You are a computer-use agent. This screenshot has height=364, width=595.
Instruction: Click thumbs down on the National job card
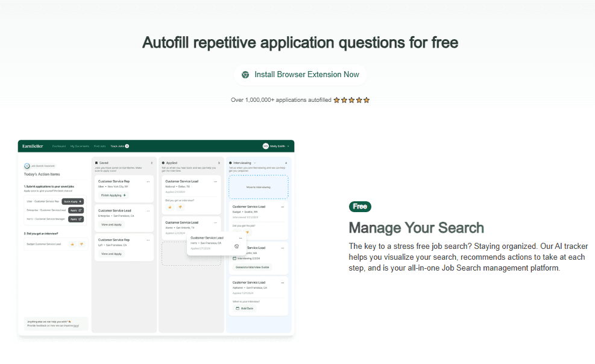tap(180, 207)
